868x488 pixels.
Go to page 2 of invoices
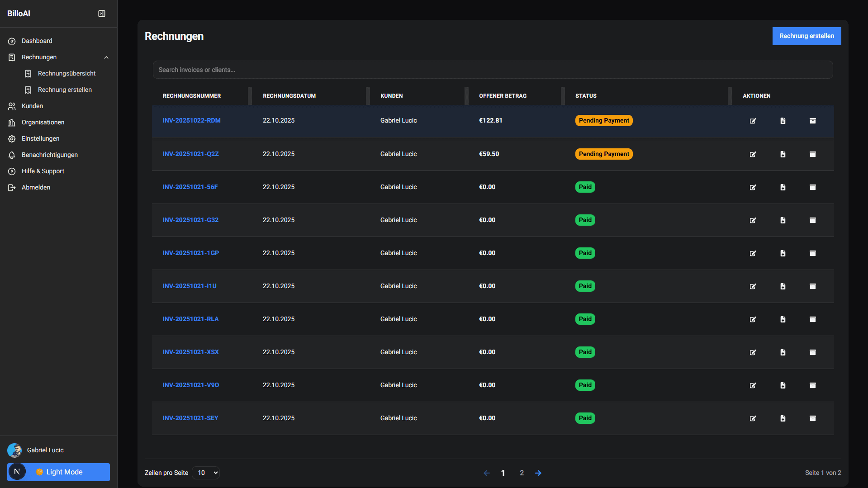(522, 473)
